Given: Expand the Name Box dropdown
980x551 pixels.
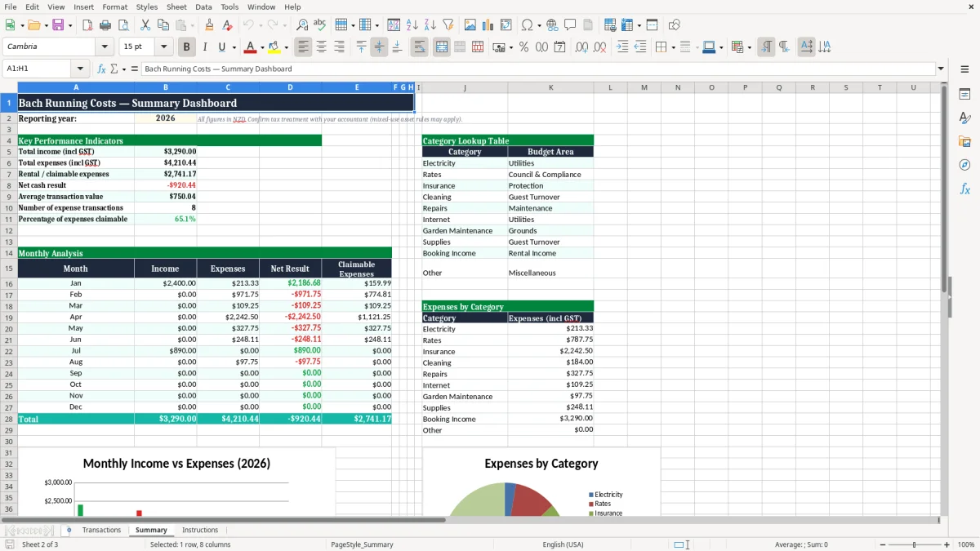Looking at the screenshot, I should pos(80,69).
